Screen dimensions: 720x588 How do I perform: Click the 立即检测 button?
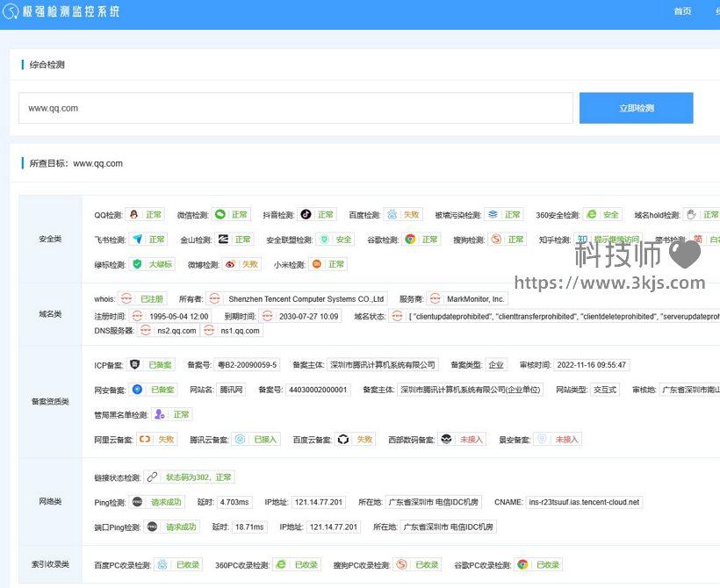[x=636, y=108]
